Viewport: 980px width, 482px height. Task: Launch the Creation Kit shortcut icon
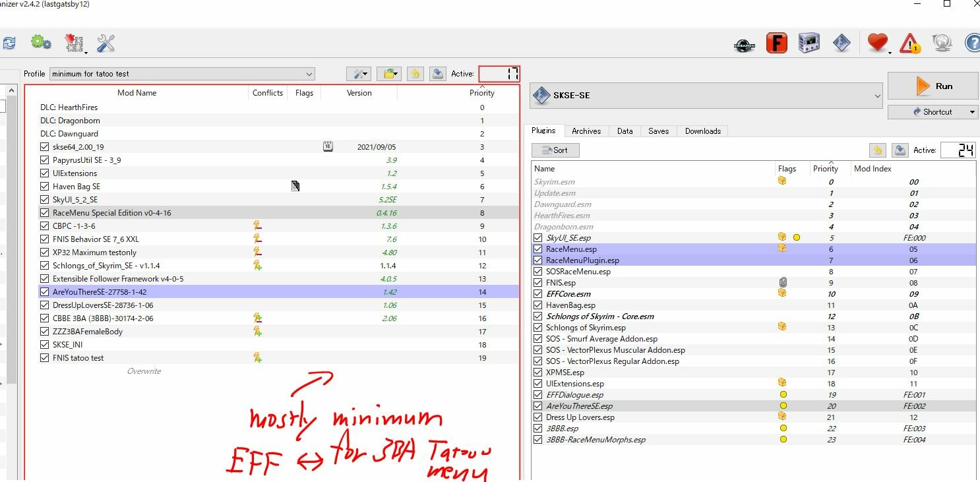[745, 44]
